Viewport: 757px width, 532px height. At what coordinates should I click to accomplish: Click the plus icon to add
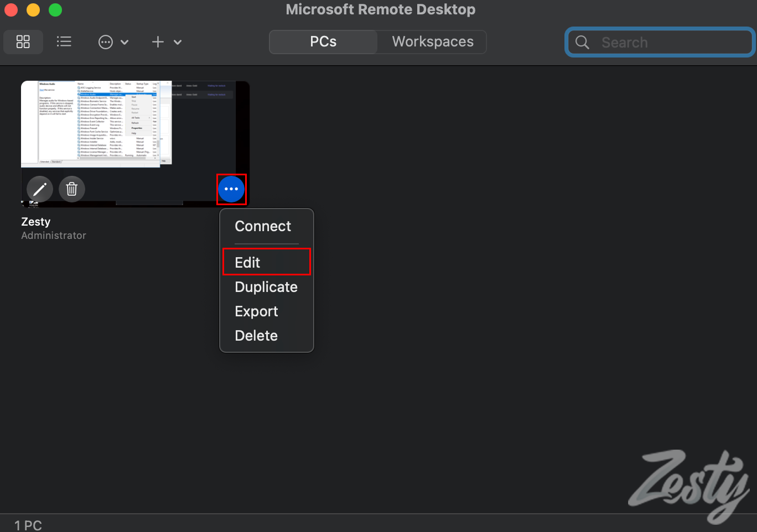(x=158, y=42)
